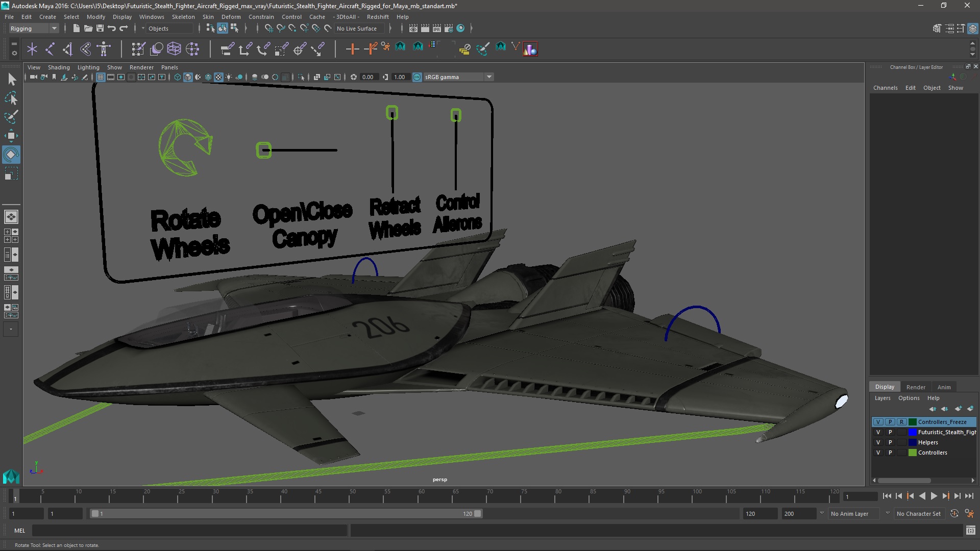Click the Parent Constraint shelf icon
The image size is (980, 551).
[x=227, y=49]
